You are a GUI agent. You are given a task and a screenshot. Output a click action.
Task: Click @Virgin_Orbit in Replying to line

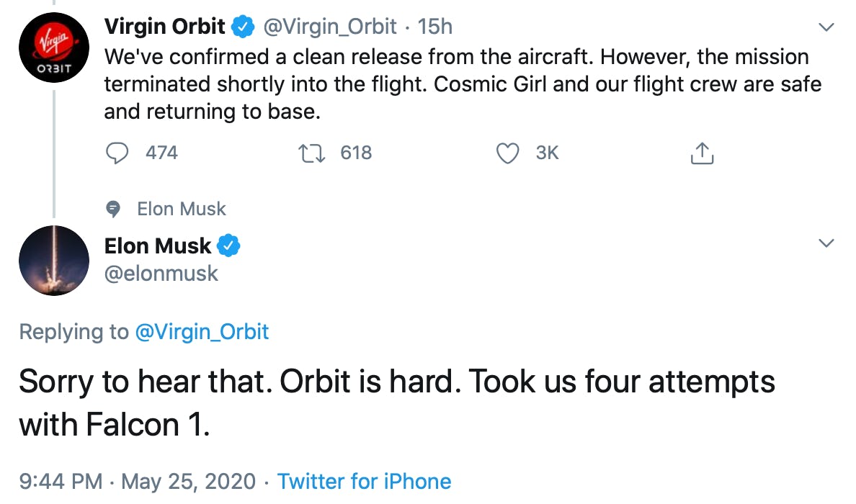click(x=202, y=332)
